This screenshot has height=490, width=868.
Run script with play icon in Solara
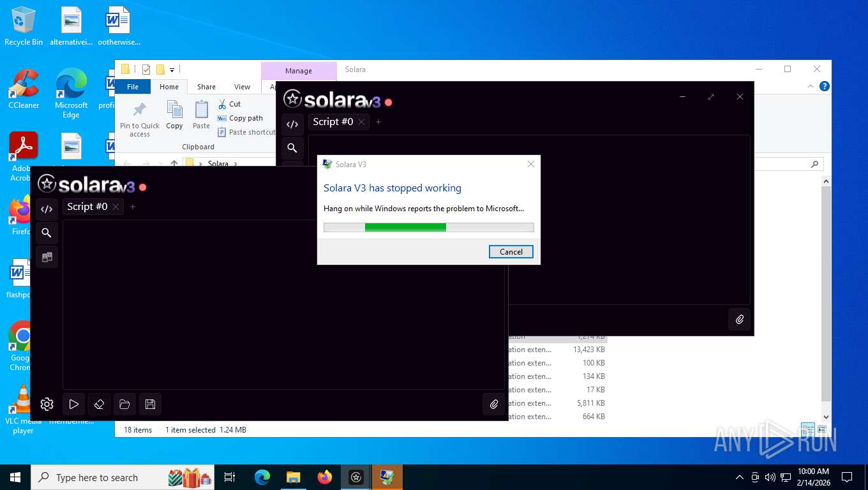pyautogui.click(x=74, y=404)
